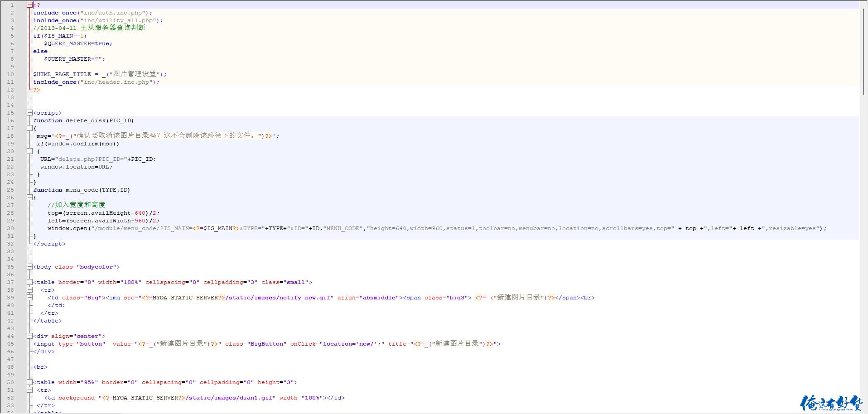Click input type="button" on line 45
Screen dimensions: 868x414
pyautogui.click(x=69, y=344)
